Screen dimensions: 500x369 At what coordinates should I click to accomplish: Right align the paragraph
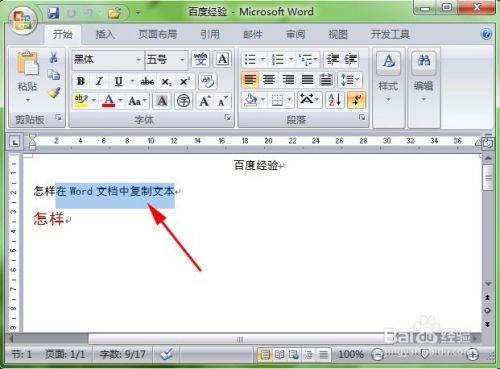pyautogui.click(x=288, y=80)
